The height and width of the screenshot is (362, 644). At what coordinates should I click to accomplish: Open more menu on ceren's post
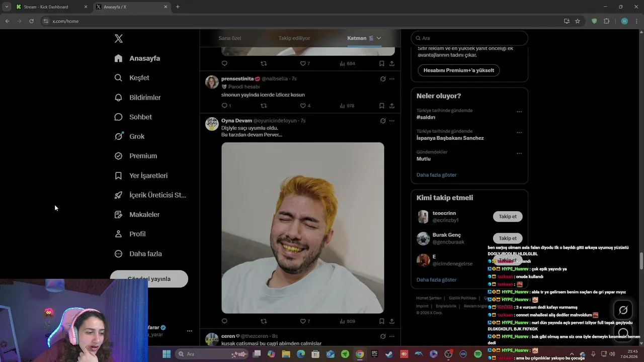pyautogui.click(x=392, y=336)
